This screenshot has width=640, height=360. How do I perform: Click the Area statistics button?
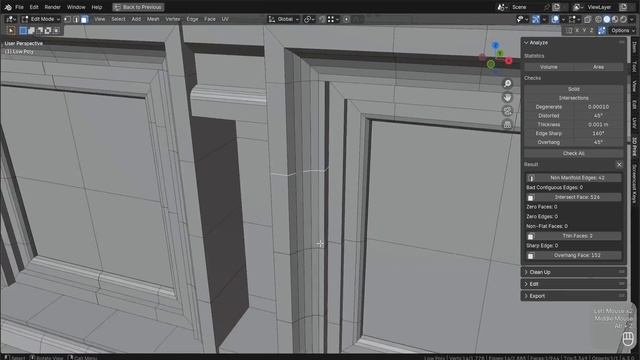(x=598, y=67)
